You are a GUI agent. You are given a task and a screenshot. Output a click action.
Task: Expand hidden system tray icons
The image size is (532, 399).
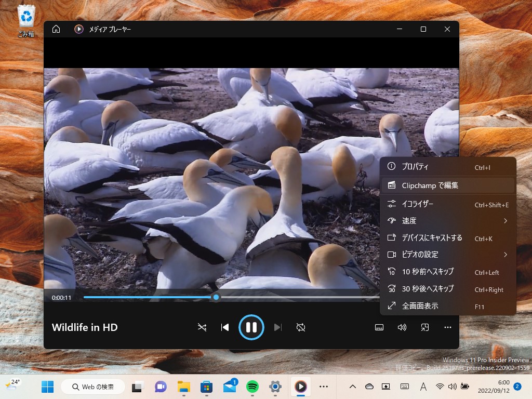click(x=353, y=387)
